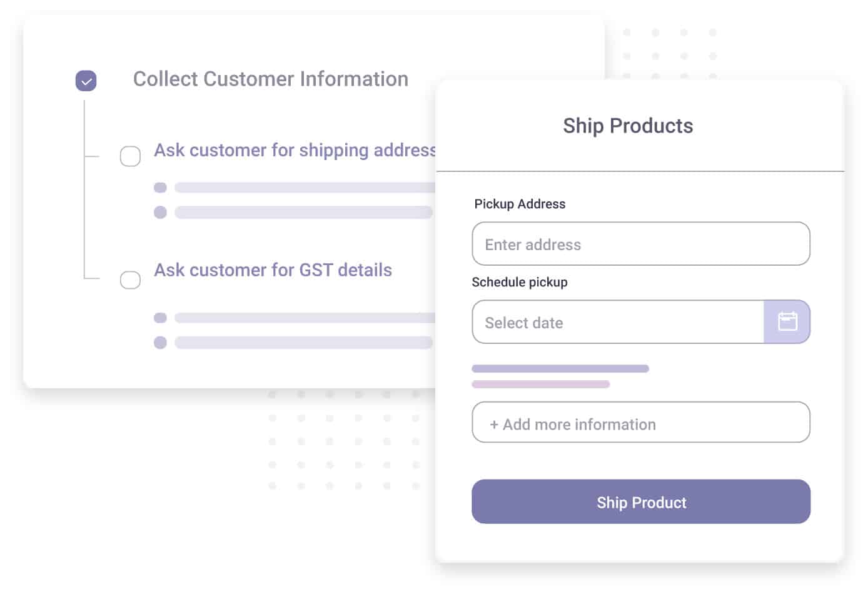Click the round bullet dot under shipping address

point(160,213)
